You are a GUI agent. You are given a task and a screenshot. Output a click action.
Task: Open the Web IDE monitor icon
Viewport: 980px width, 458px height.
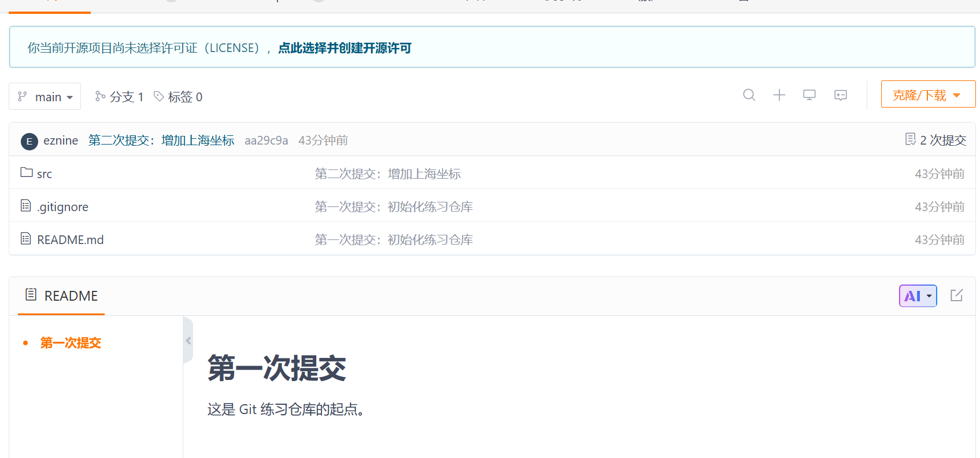point(809,95)
